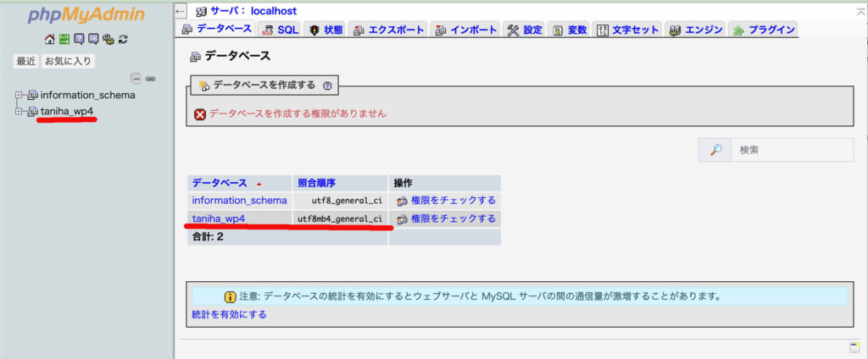Collapse all tree nodes with minus icon
The width and height of the screenshot is (868, 359).
(136, 79)
